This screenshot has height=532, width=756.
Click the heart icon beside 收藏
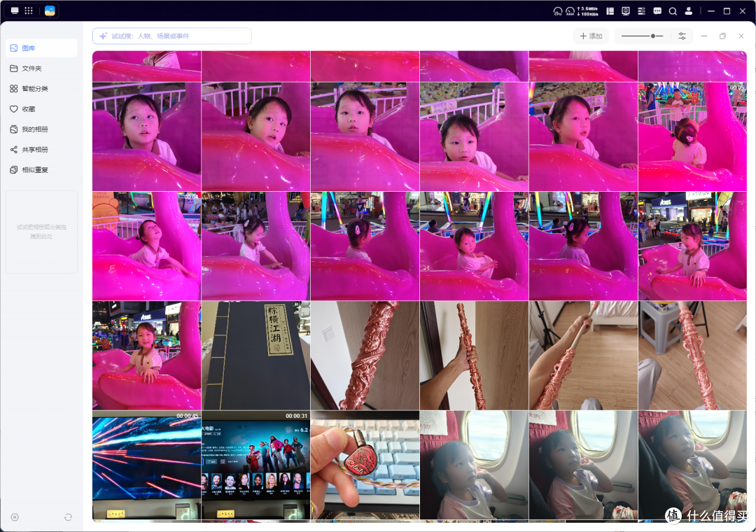point(13,109)
